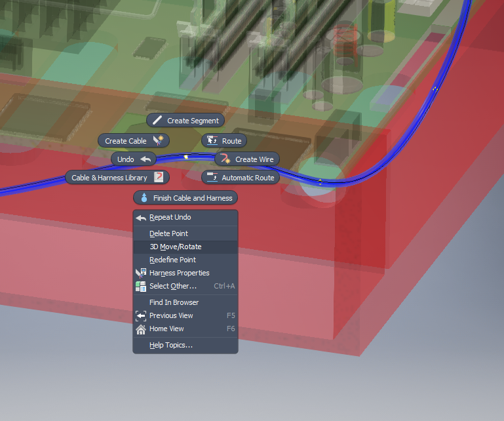Switch to Previous View via the context menu
Screen dimensions: 504x421
pos(185,315)
